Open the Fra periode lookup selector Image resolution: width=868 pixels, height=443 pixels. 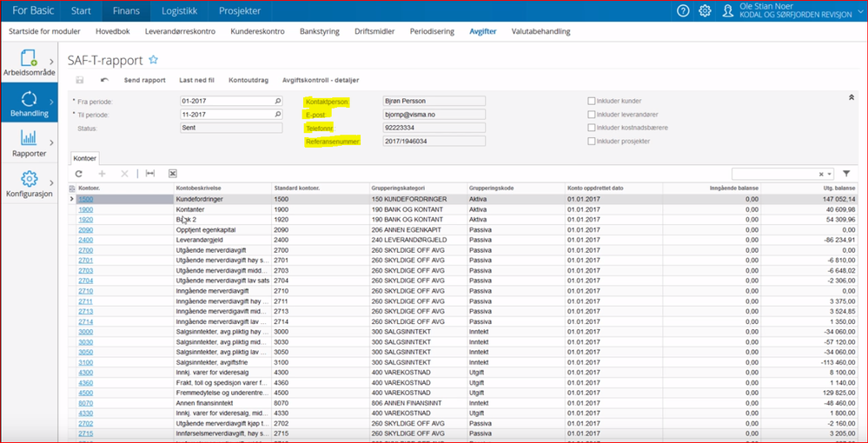(278, 101)
